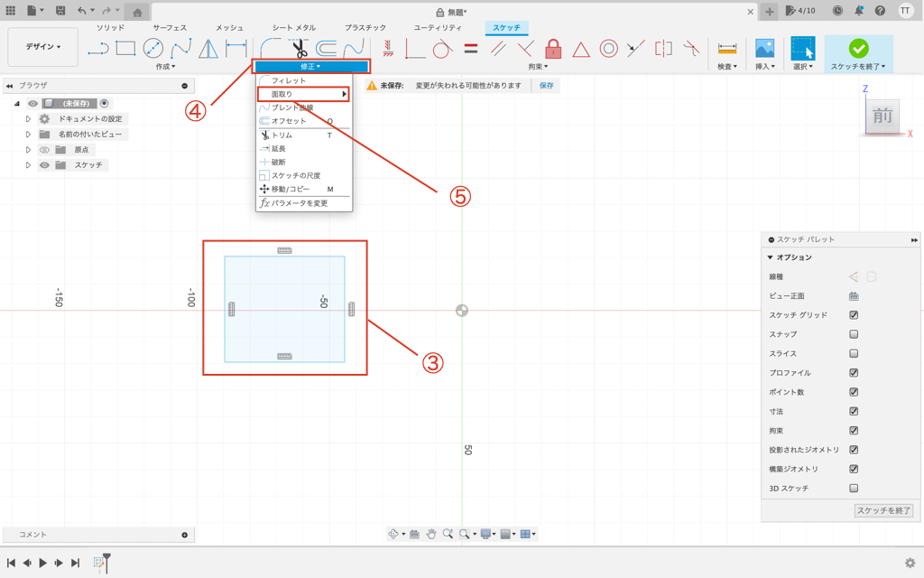Viewport: 924px width, 578px height.
Task: Apply the Fix/Unfix lock constraint
Action: pos(553,49)
